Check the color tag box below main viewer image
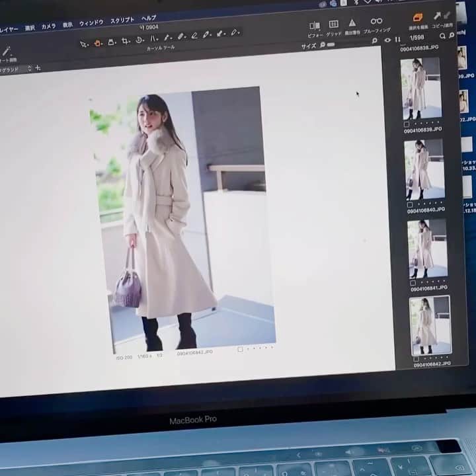This screenshot has width=476, height=476. (240, 350)
